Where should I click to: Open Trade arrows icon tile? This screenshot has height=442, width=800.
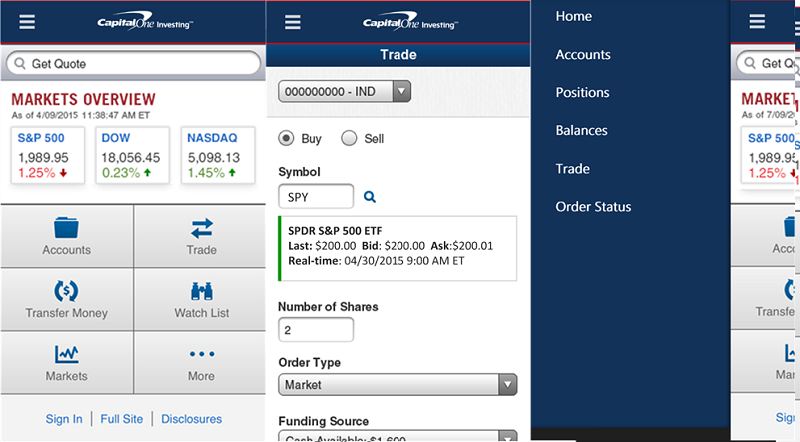[x=201, y=236]
